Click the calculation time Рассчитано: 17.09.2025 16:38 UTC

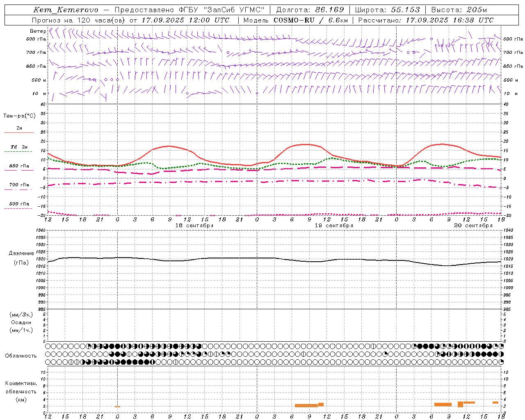coord(426,20)
